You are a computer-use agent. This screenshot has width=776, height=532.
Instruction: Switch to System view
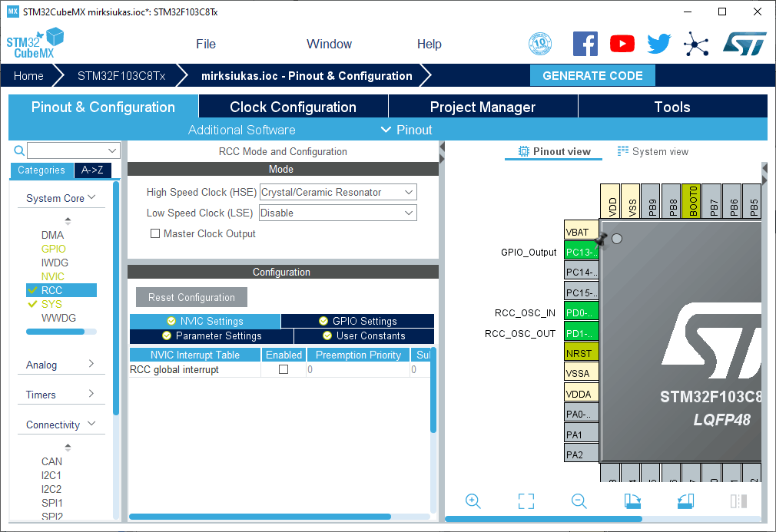[653, 151]
